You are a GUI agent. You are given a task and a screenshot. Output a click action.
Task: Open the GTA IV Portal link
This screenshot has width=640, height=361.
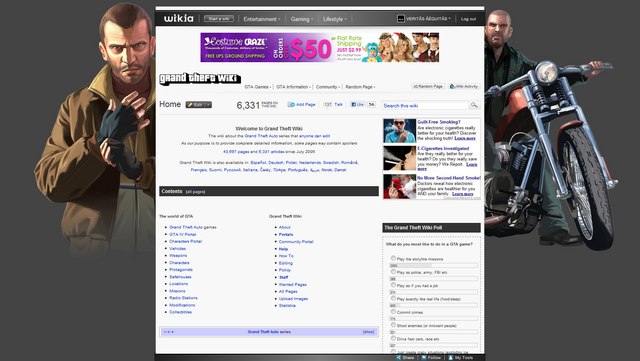182,234
